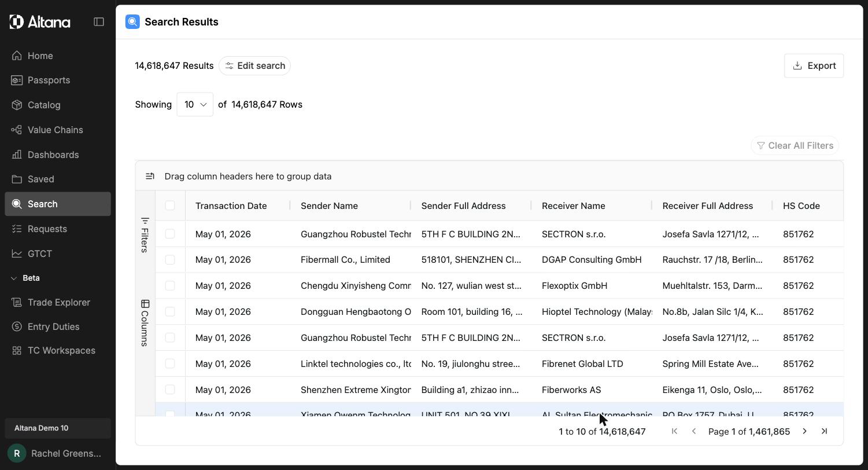Open the Filters side panel
Screen dimensions: 868x470
click(145, 235)
